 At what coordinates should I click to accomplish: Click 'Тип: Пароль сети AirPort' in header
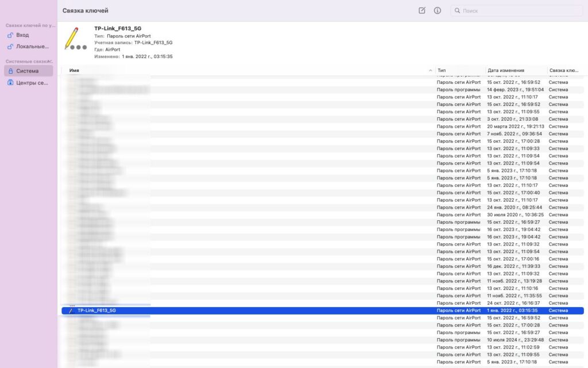click(122, 36)
